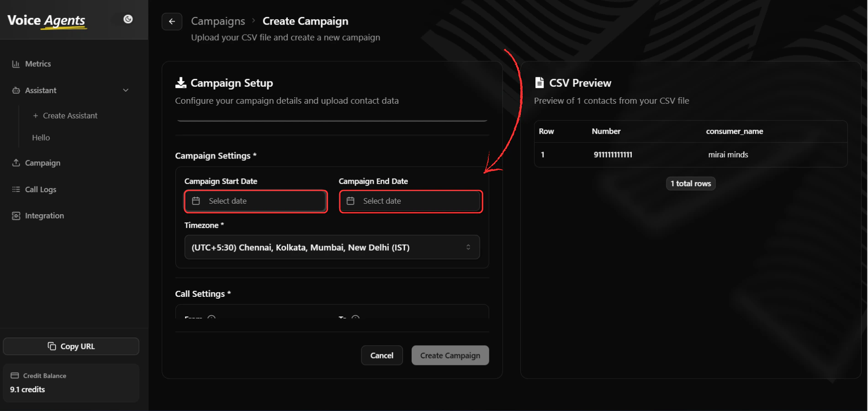Open the calendar icon for Campaign Start Date
The width and height of the screenshot is (868, 411).
(196, 200)
